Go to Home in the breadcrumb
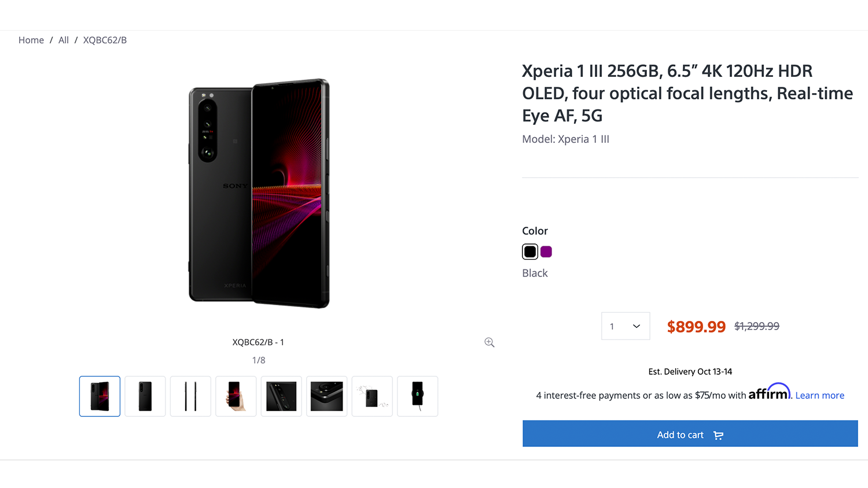Image resolution: width=868 pixels, height=488 pixels. [x=31, y=40]
